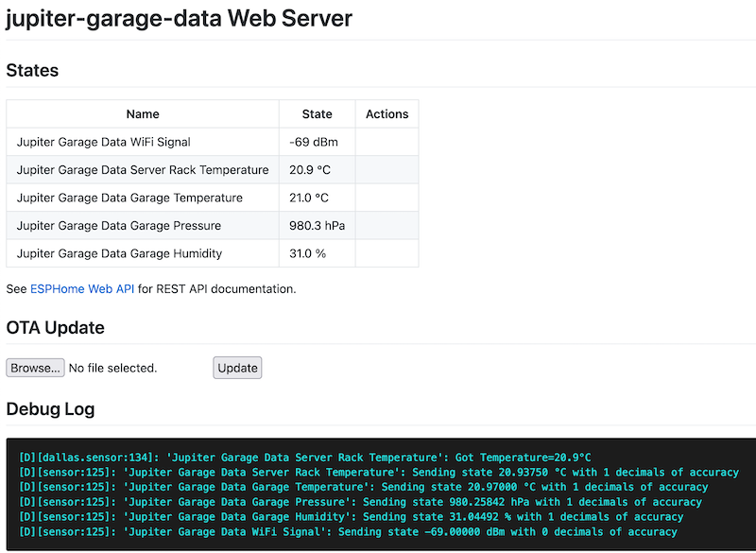Image resolution: width=756 pixels, height=553 pixels.
Task: Click the dallas.sensor log line
Action: tap(304, 458)
